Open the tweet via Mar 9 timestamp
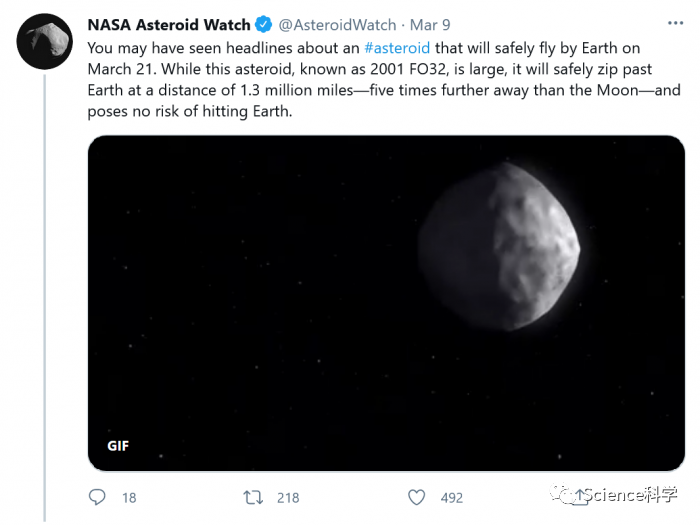 point(430,25)
